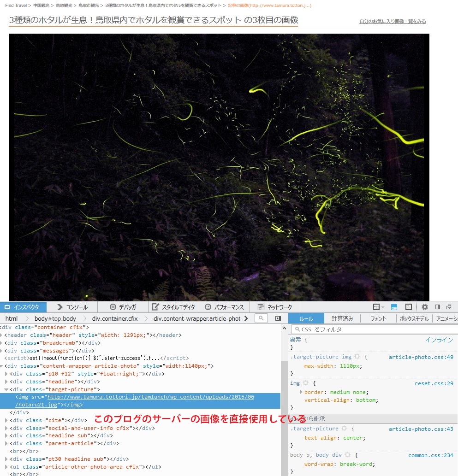Select html in the element breadcrumbs

point(12,318)
